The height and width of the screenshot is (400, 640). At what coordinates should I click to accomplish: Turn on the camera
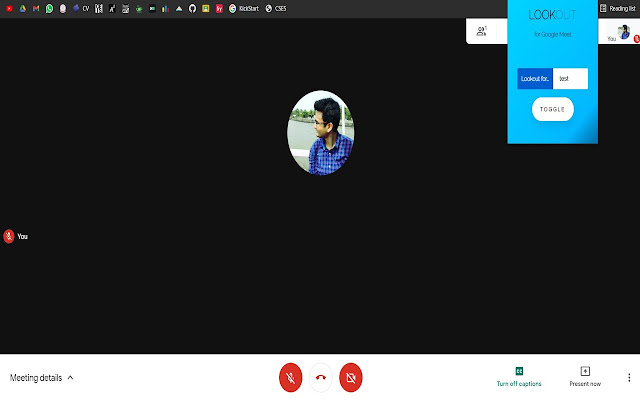click(x=351, y=378)
